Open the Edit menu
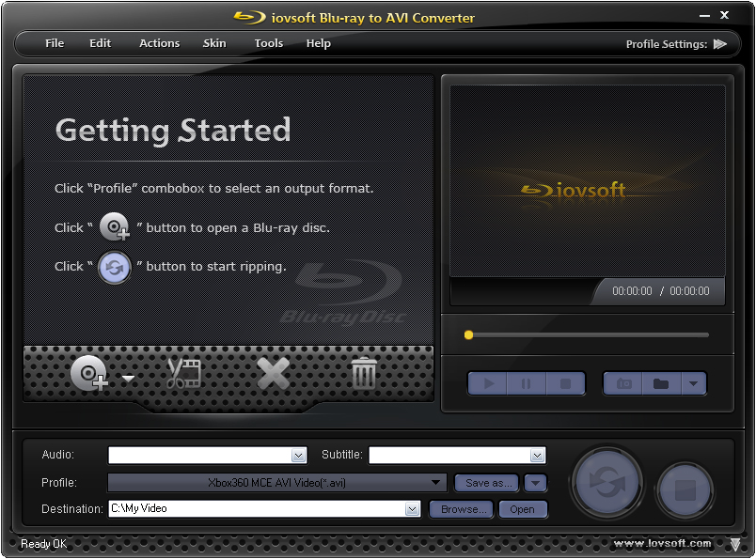756x559 pixels. (100, 43)
